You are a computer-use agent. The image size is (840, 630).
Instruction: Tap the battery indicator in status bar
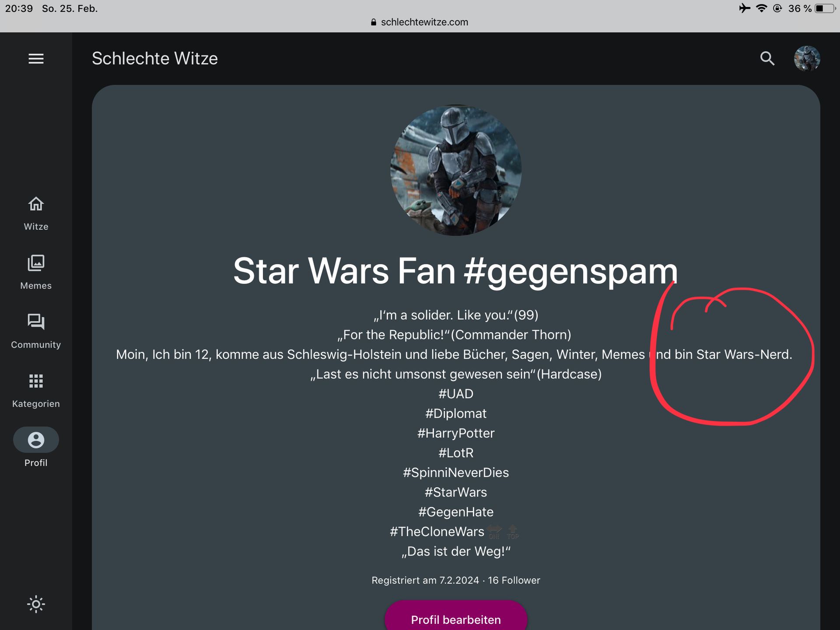824,8
